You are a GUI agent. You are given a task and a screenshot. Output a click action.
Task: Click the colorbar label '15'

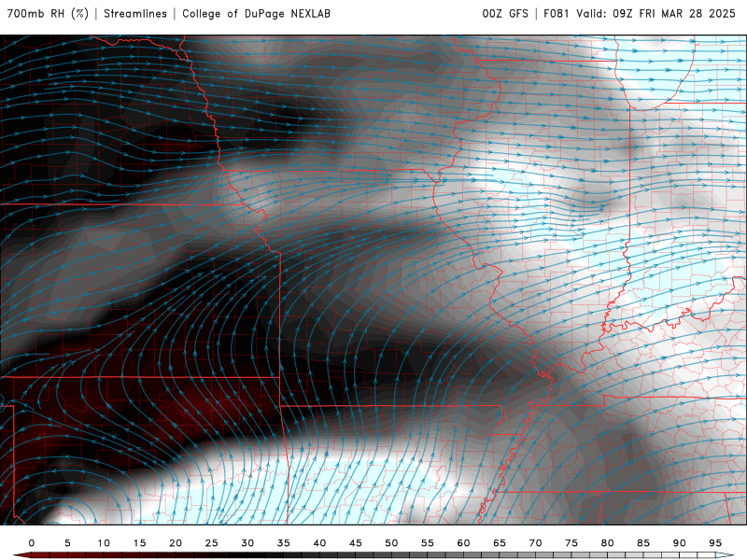139,543
